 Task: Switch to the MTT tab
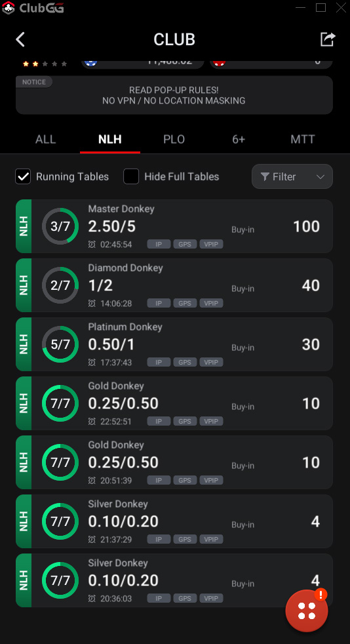click(x=303, y=139)
